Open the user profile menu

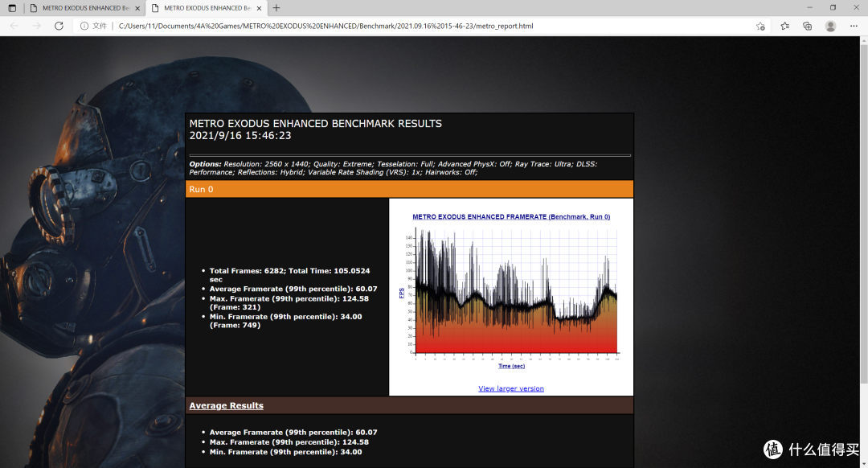[x=830, y=26]
